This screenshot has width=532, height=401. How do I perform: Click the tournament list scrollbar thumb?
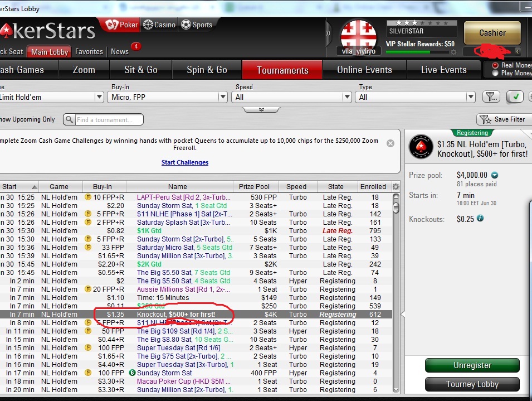pos(396,207)
